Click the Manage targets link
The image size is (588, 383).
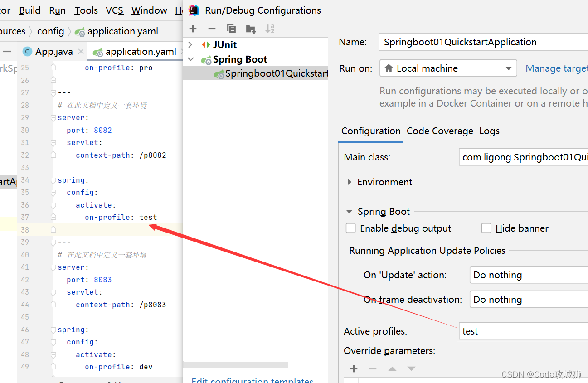point(557,68)
